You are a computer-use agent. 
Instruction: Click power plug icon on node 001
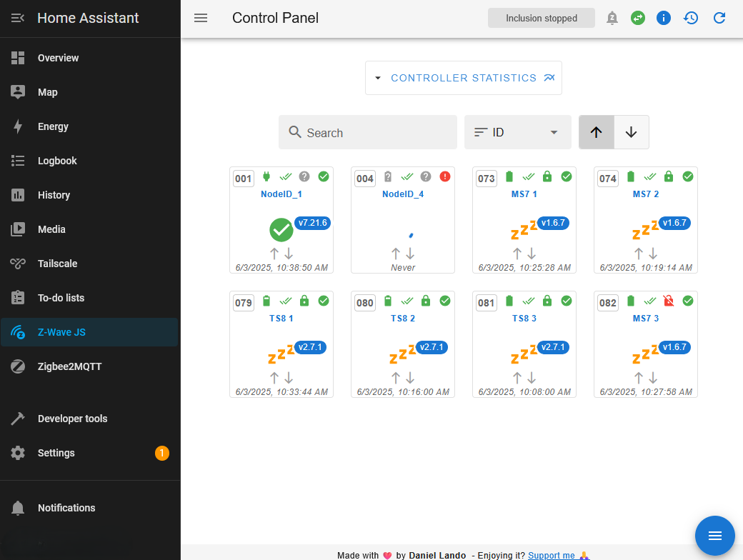click(266, 176)
